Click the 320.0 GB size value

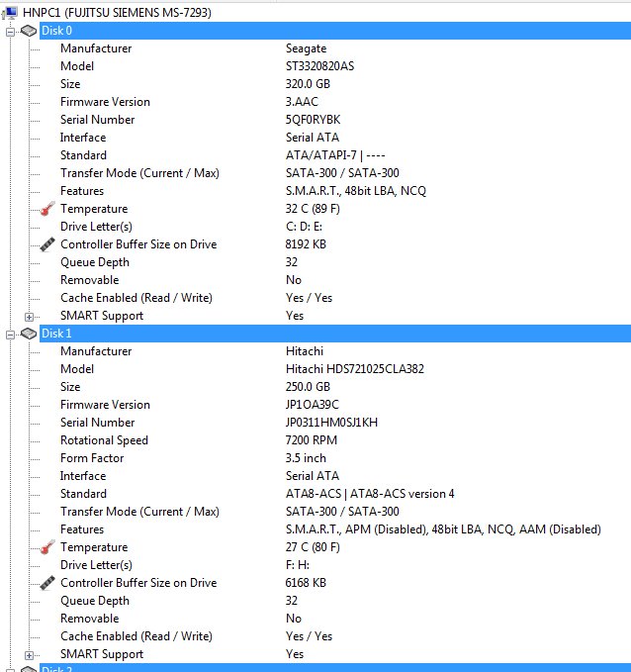[308, 84]
